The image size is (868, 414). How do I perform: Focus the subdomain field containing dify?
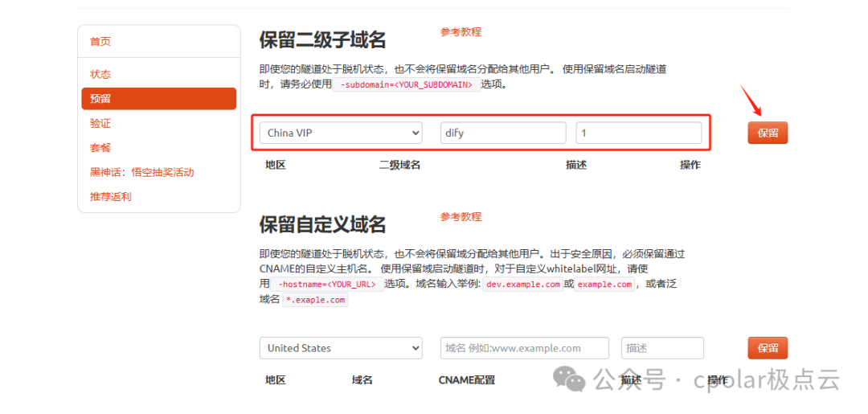click(503, 133)
